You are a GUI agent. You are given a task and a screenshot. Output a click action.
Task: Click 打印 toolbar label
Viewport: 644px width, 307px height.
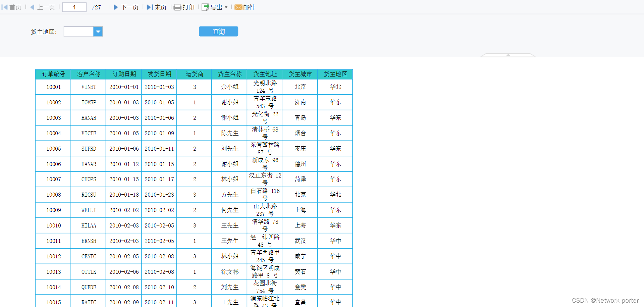coord(189,7)
